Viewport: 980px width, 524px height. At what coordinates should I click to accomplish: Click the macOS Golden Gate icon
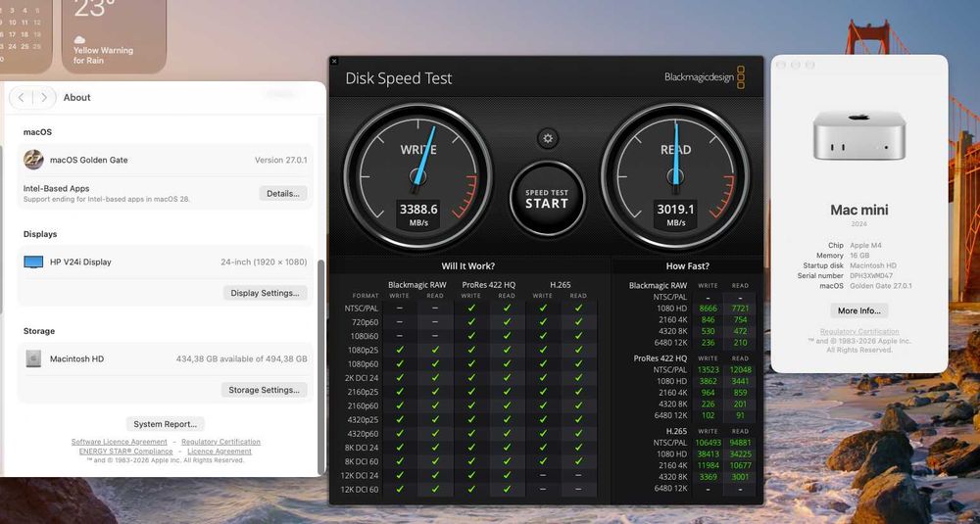point(33,160)
